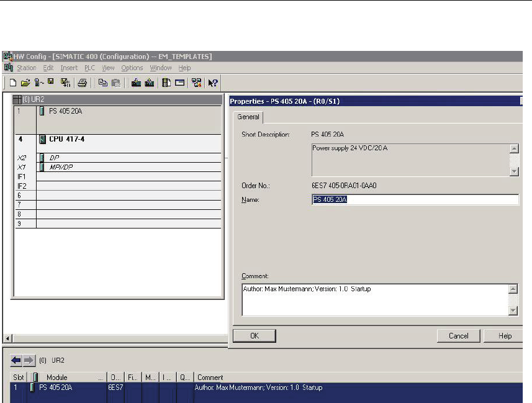
Task: Click the HW Config title bar icon
Action: pyautogui.click(x=8, y=56)
